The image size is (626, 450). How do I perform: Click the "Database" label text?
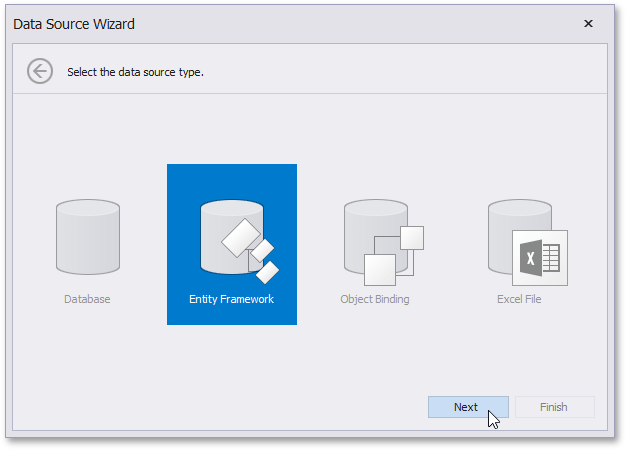click(x=88, y=299)
